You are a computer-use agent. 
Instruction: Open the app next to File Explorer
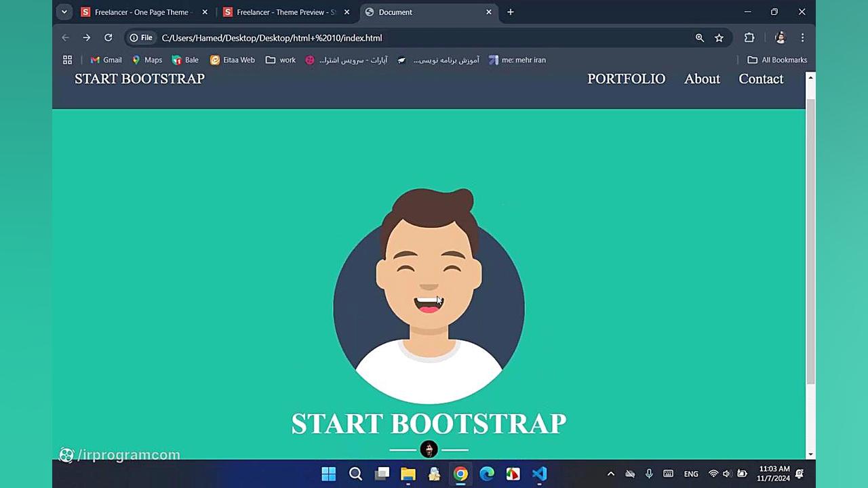tap(435, 474)
